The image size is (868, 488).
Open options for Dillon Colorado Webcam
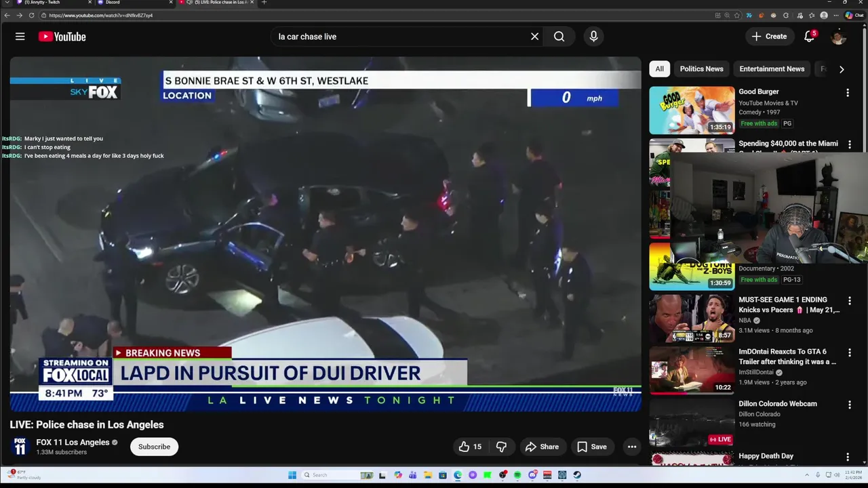849,405
